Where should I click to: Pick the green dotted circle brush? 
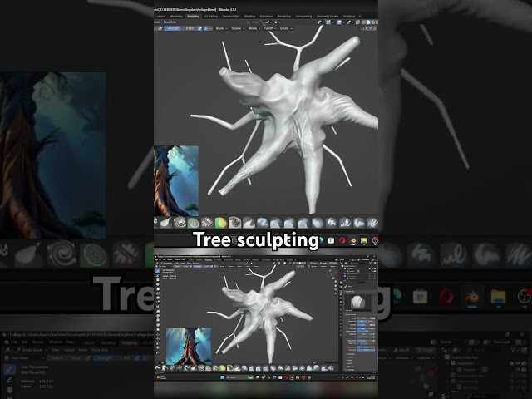194,223
